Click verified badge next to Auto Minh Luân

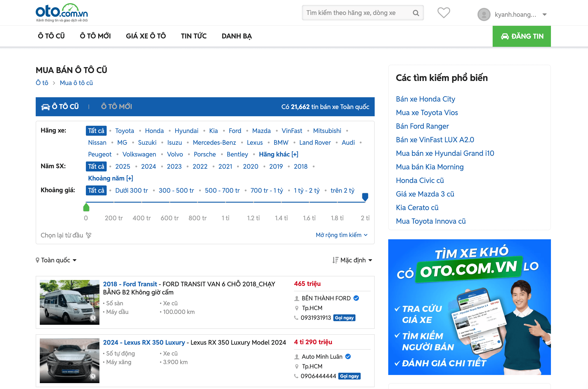(x=348, y=356)
